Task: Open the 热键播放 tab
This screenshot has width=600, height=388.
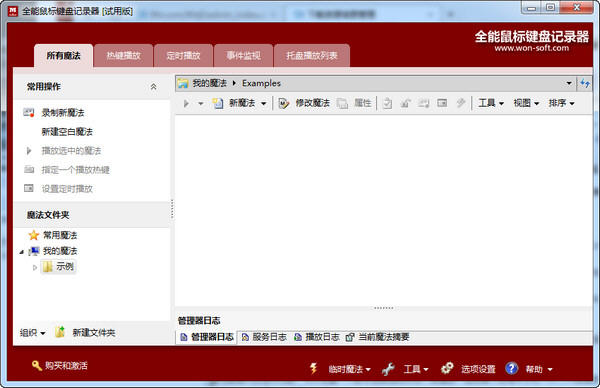Action: coord(123,56)
